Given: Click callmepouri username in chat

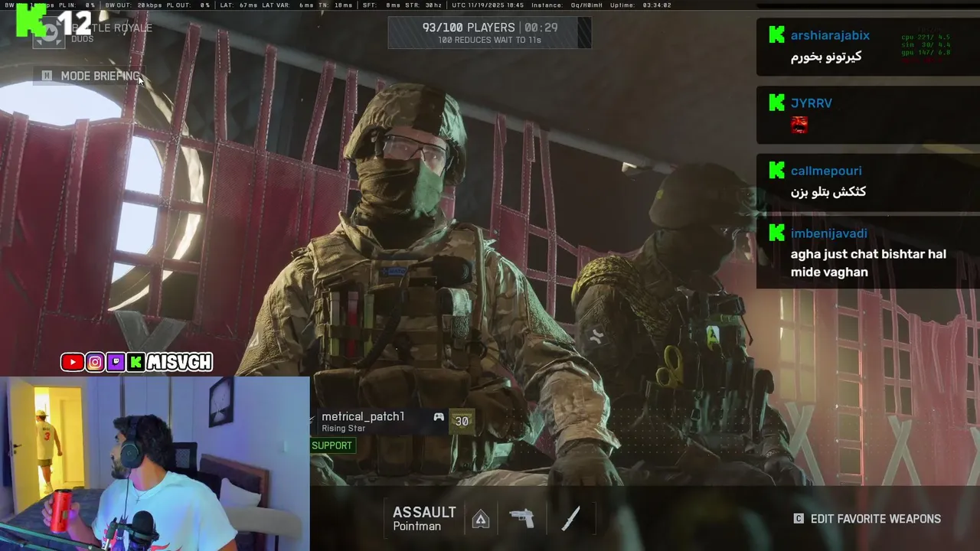Looking at the screenshot, I should [826, 171].
